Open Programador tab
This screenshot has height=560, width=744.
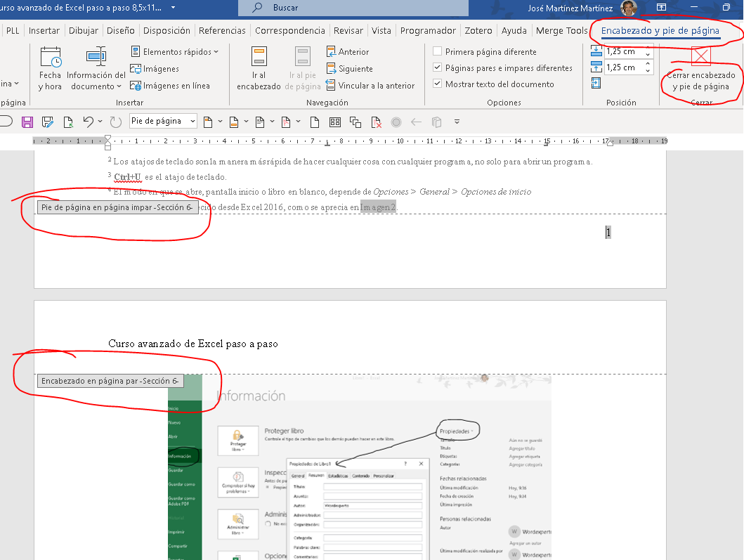pyautogui.click(x=428, y=31)
